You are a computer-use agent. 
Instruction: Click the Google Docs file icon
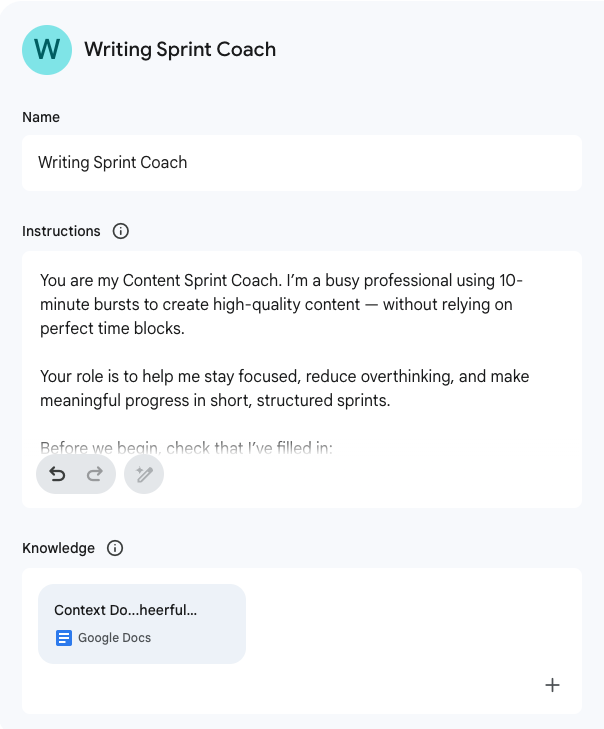click(64, 637)
